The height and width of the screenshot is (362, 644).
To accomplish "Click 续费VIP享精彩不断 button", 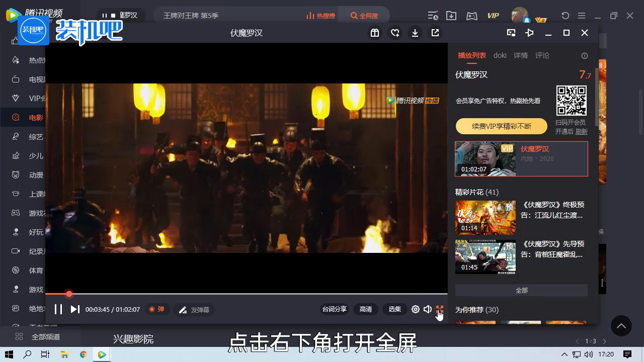I will click(501, 126).
